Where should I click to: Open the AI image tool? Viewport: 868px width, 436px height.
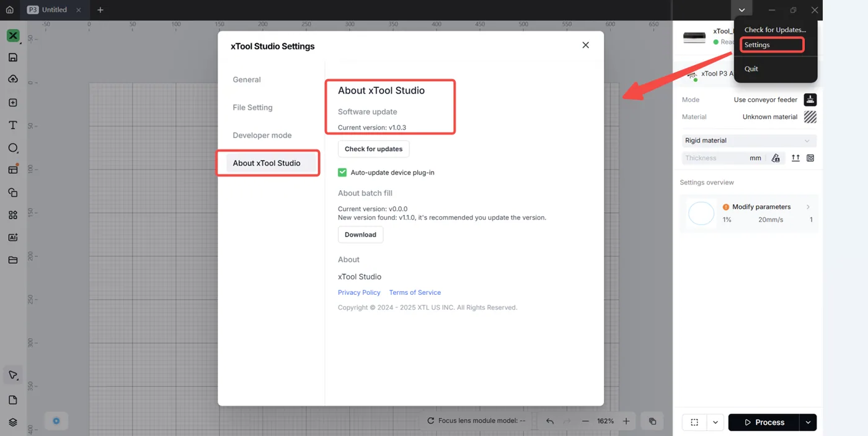coord(13,238)
